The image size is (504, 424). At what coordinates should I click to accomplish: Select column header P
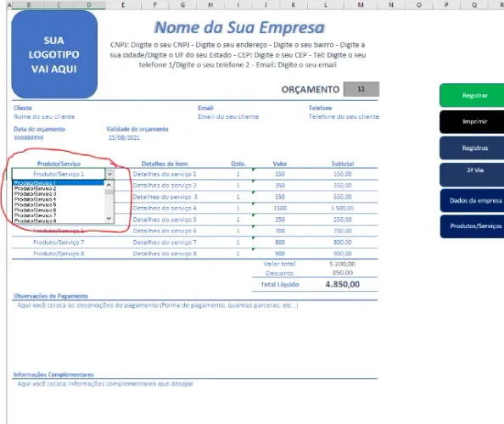point(446,5)
